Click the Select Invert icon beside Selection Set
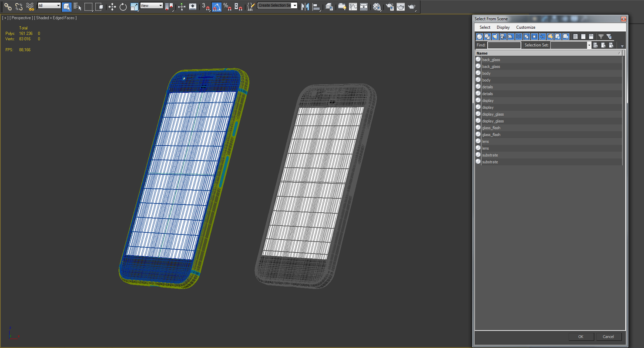The width and height of the screenshot is (644, 348). (x=611, y=45)
